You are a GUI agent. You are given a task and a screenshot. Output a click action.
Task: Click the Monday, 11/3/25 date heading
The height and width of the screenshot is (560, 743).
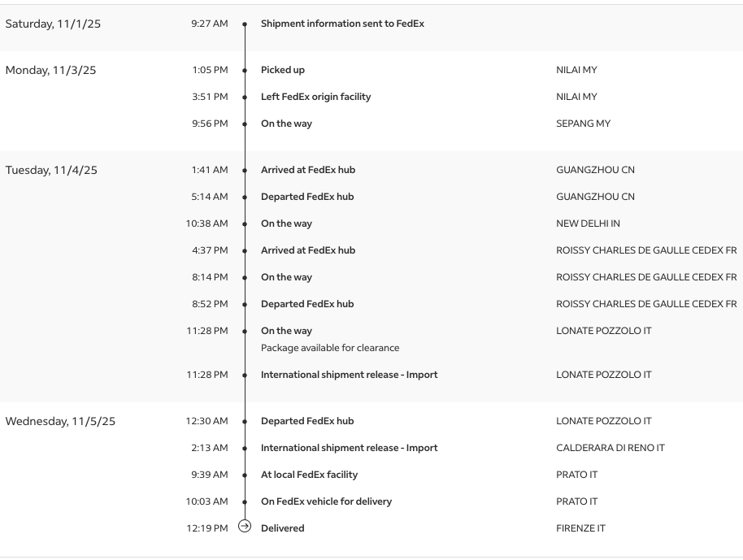[50, 70]
